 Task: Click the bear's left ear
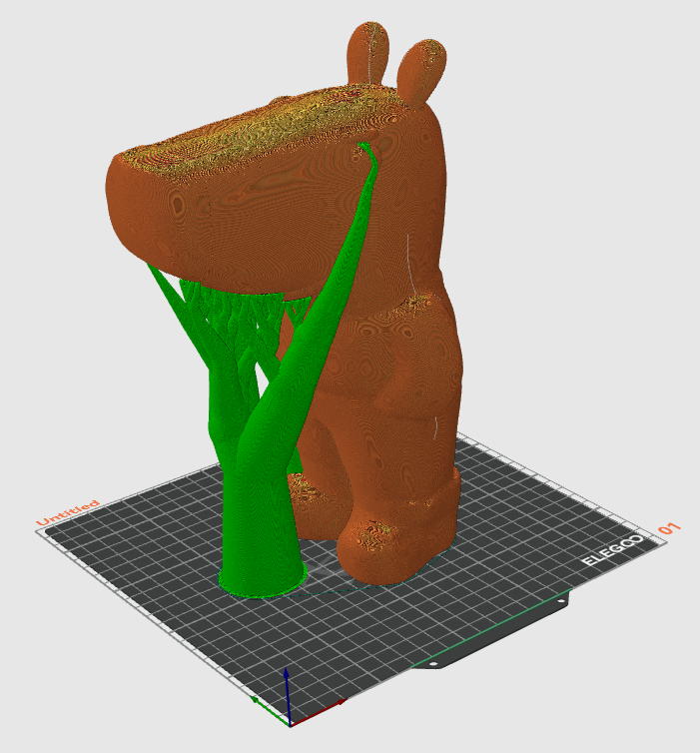pos(367,53)
